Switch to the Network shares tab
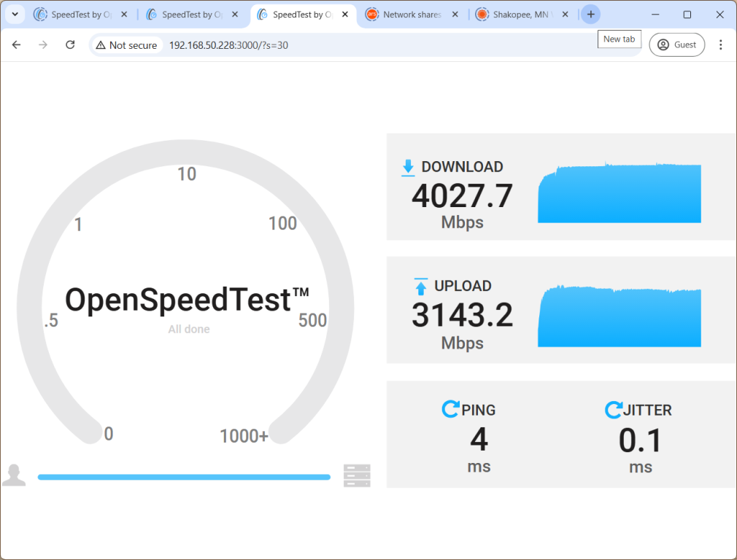Screen dimensions: 737x560 click(x=412, y=15)
